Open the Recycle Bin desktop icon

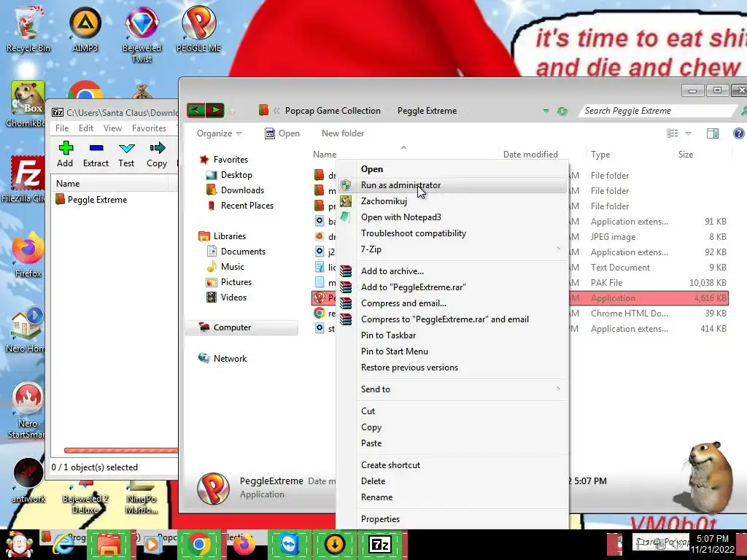point(28,28)
